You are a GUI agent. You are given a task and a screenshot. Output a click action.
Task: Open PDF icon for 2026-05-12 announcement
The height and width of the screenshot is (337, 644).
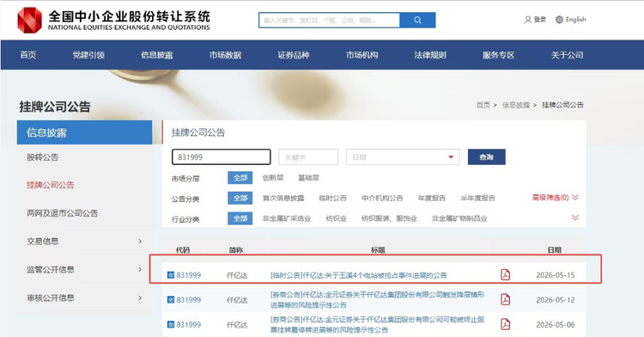pos(505,299)
